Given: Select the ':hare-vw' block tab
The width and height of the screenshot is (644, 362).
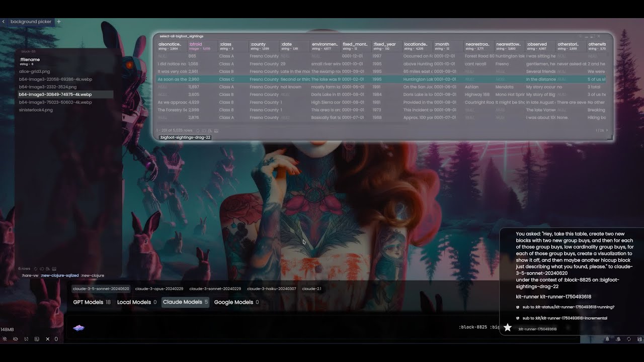Looking at the screenshot, I should coord(30,276).
